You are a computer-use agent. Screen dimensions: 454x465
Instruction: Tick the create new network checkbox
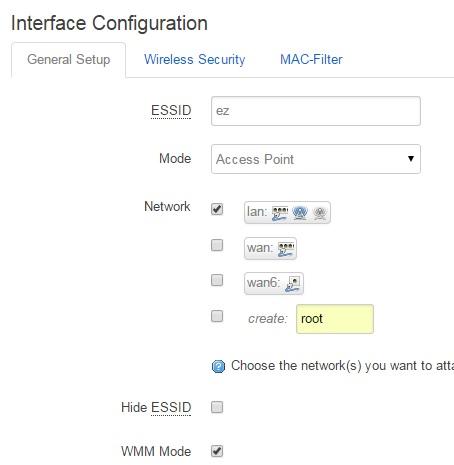pos(217,316)
